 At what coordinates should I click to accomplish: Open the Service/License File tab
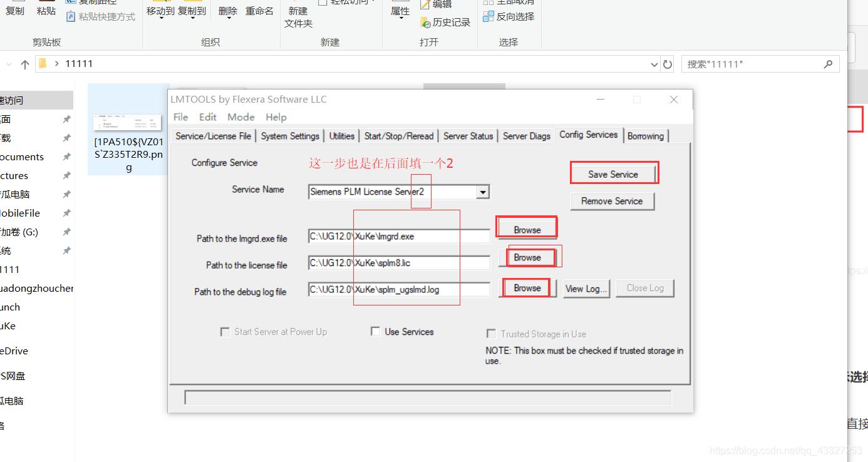[x=213, y=136]
